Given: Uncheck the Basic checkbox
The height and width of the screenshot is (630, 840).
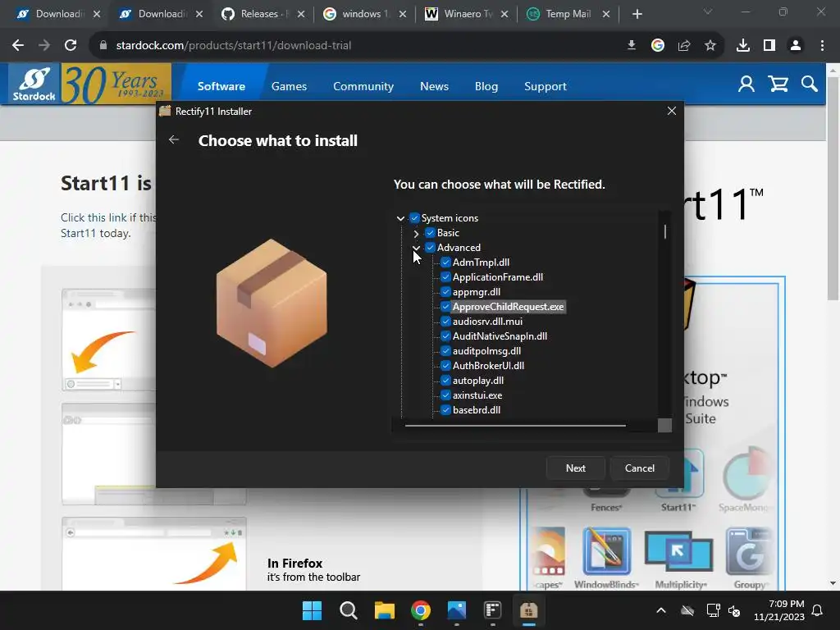Looking at the screenshot, I should [x=430, y=233].
